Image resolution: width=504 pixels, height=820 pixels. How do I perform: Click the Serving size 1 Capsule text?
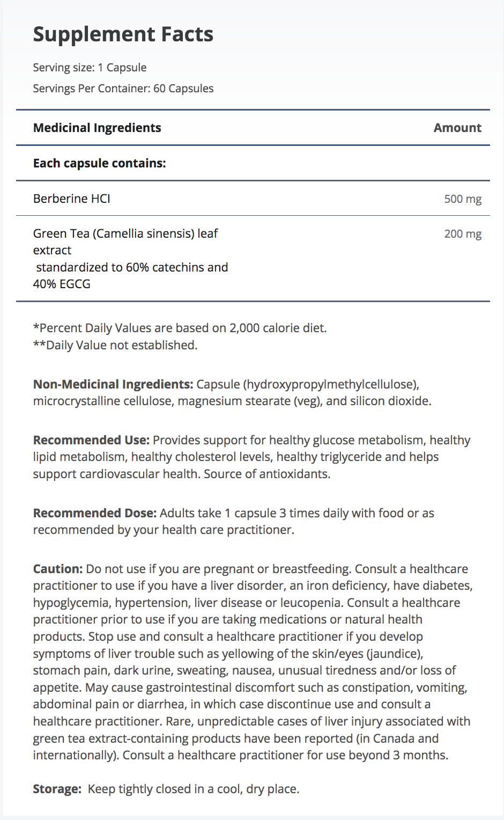[x=90, y=68]
